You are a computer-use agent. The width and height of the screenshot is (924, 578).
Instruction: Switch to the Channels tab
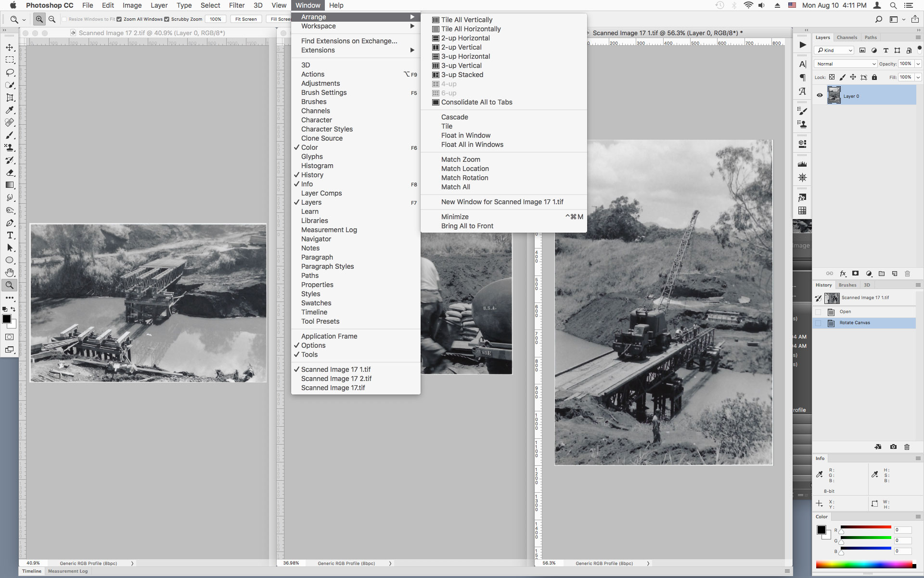[847, 37]
